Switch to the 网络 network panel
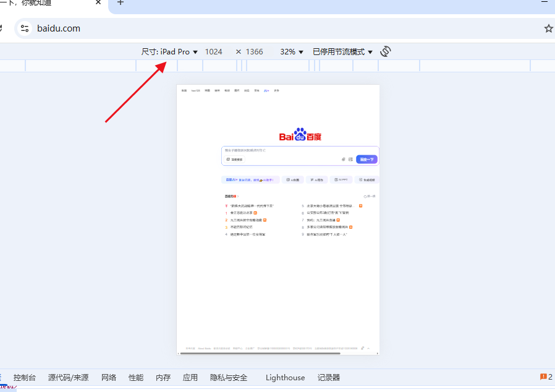 point(108,377)
